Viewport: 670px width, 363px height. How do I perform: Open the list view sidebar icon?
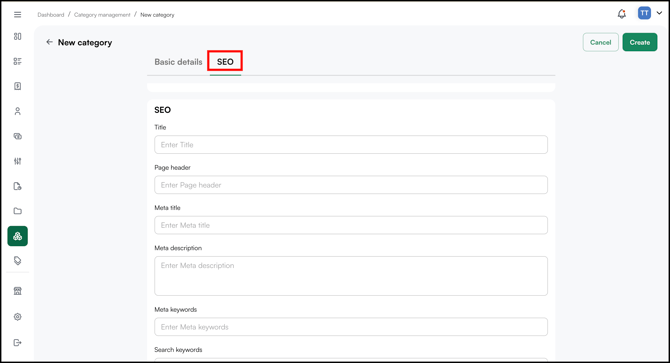(18, 61)
